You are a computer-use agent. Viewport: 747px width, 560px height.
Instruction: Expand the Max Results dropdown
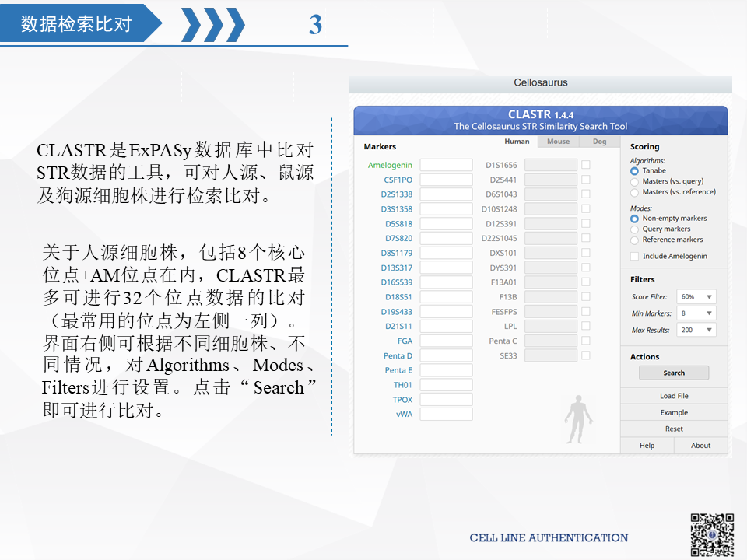point(698,329)
